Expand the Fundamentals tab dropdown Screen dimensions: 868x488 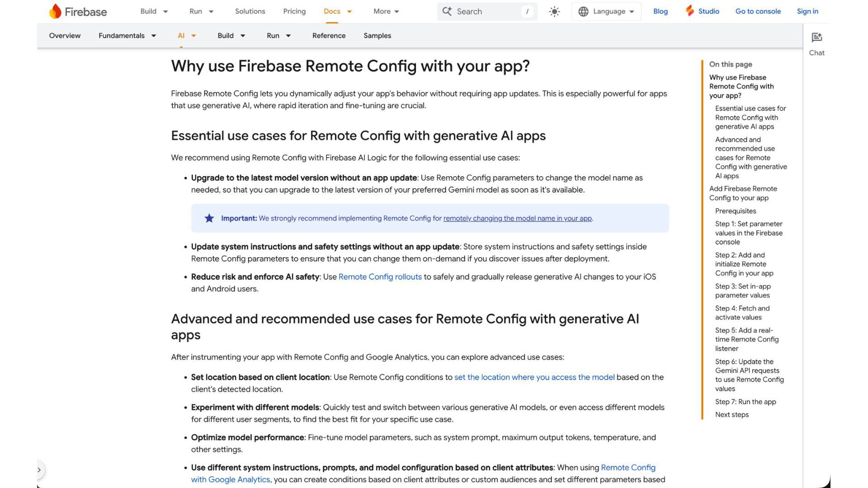click(x=154, y=36)
